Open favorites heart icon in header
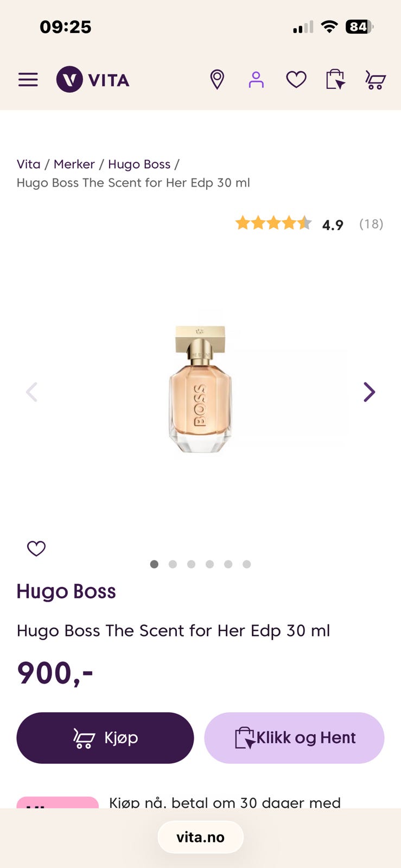Image resolution: width=401 pixels, height=868 pixels. (x=296, y=80)
